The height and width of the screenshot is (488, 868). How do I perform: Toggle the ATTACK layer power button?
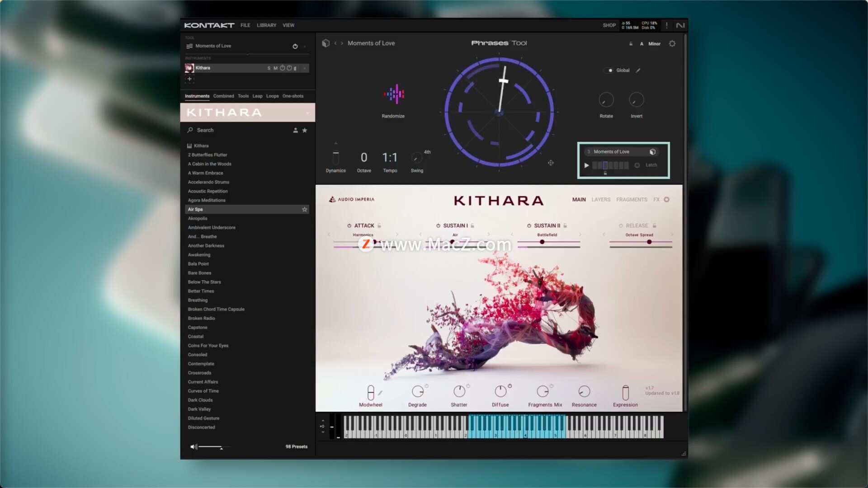click(x=349, y=225)
